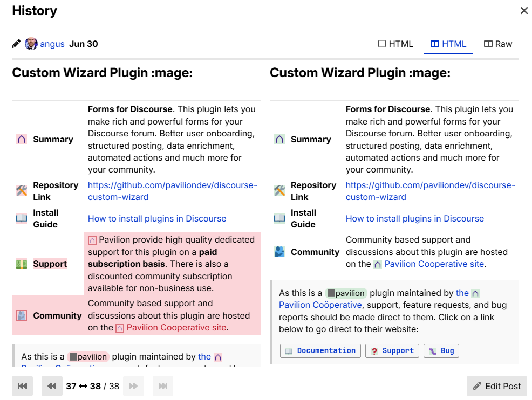
Task: Go to previous revision
Action: (52, 386)
